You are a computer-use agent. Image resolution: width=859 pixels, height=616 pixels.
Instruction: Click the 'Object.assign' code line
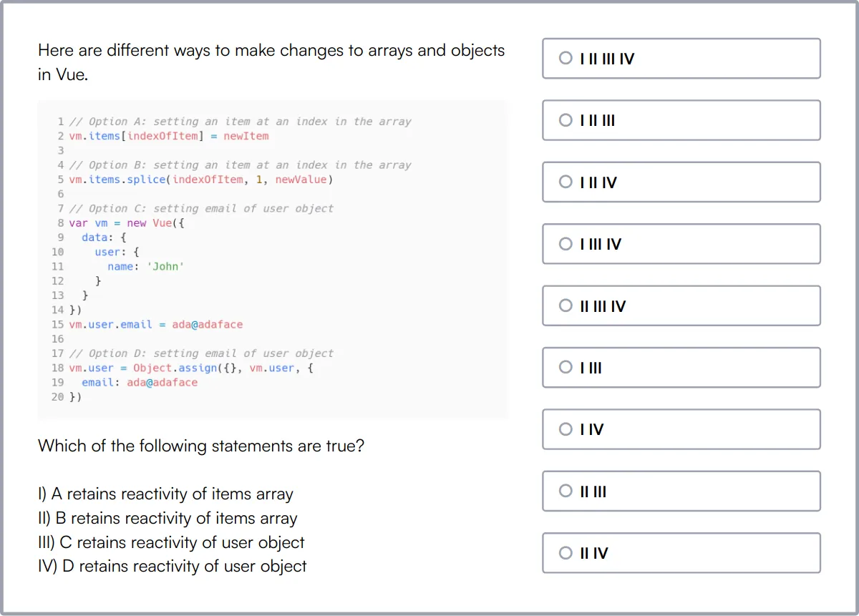click(x=191, y=368)
